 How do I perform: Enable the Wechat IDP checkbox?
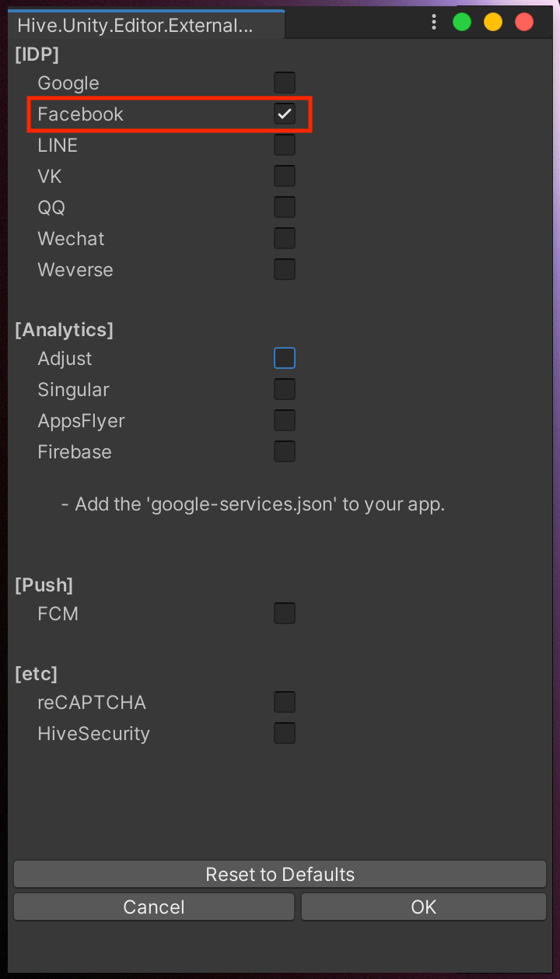285,237
